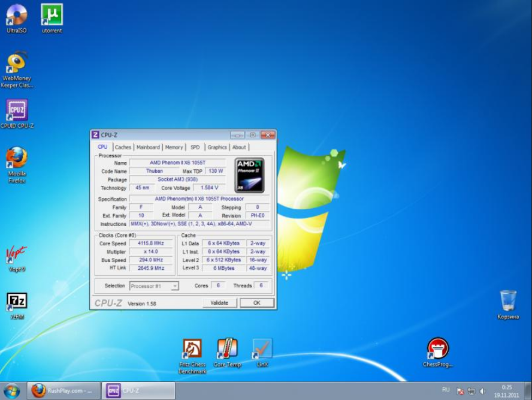Open the About tab
The image size is (532, 400).
coord(239,147)
